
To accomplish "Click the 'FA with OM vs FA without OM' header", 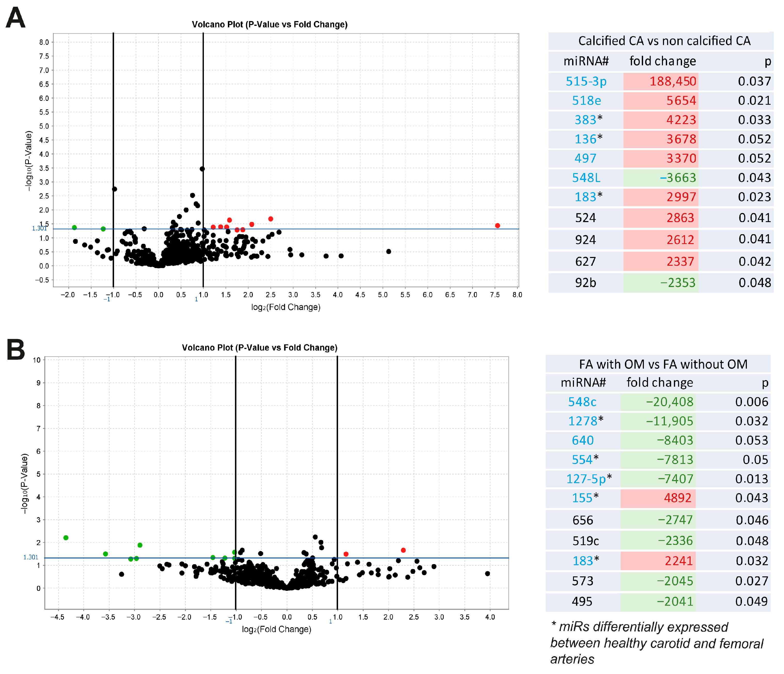I will coord(663,364).
